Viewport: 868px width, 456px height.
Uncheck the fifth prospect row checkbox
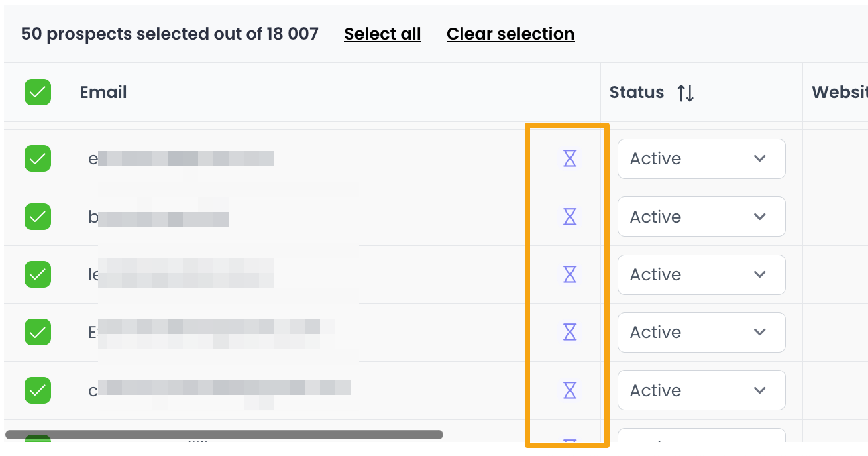(x=38, y=390)
